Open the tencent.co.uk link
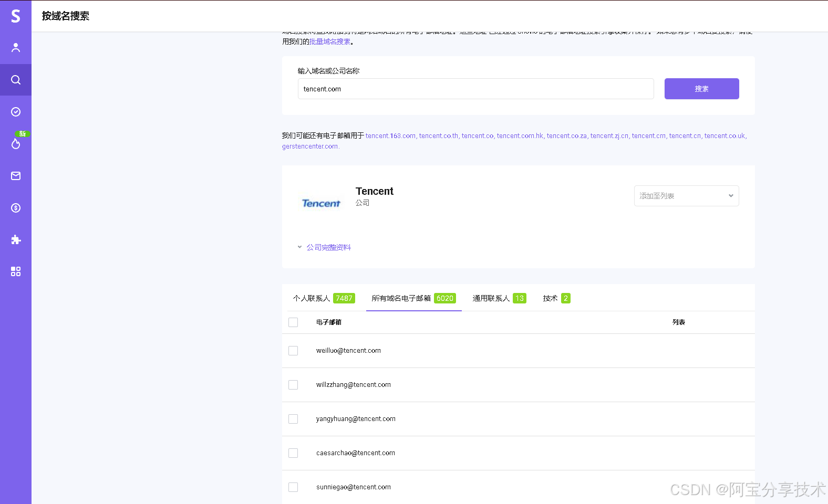Viewport: 828px width, 504px height. click(x=724, y=136)
